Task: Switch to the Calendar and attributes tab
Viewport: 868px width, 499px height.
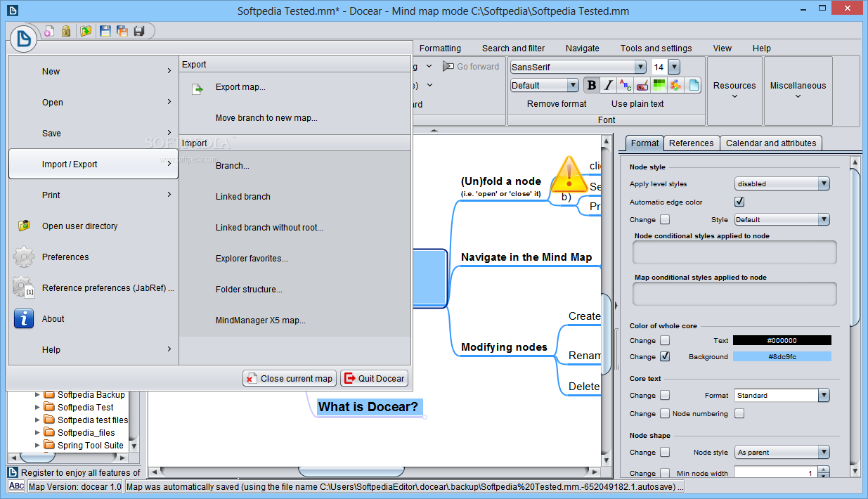Action: (771, 143)
